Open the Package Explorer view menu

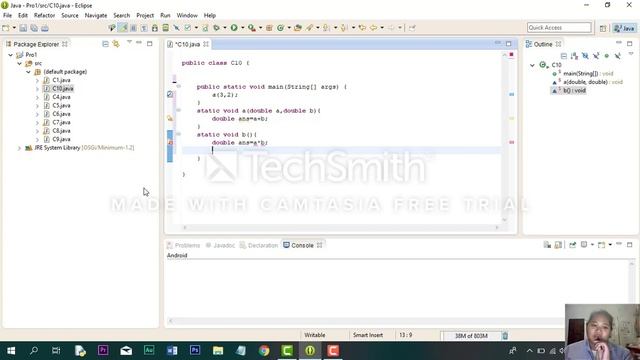click(x=129, y=42)
